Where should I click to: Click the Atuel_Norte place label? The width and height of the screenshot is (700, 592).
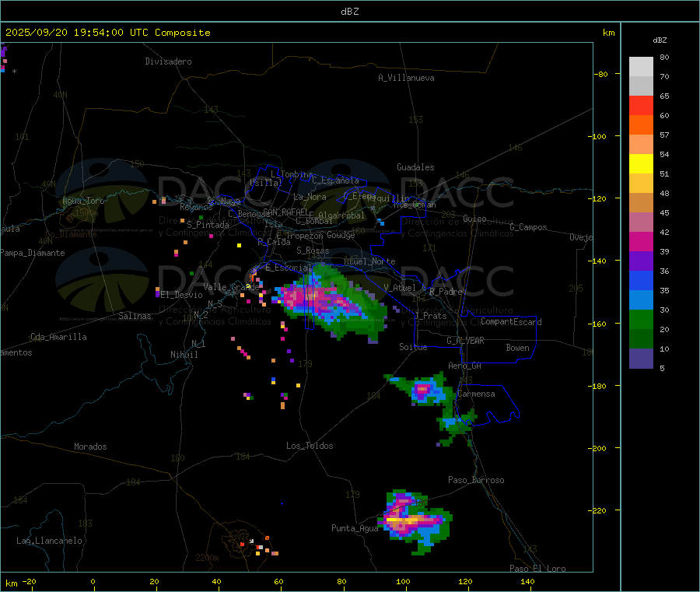tap(369, 261)
